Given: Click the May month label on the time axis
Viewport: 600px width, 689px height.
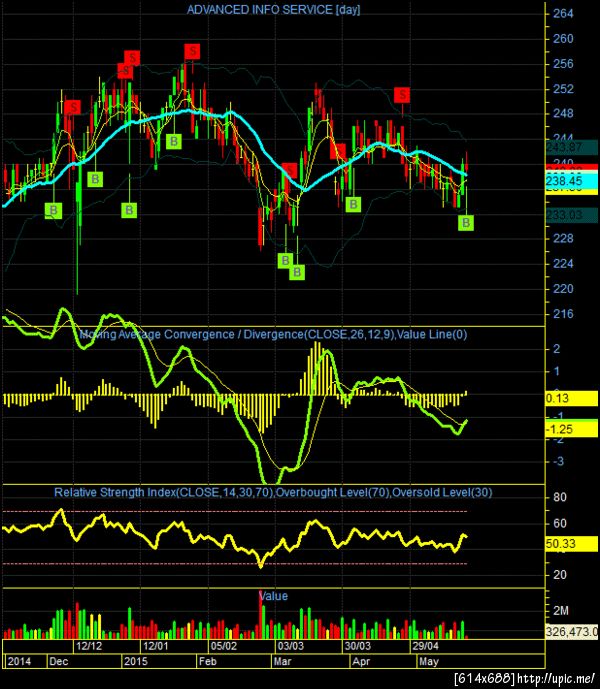Looking at the screenshot, I should pyautogui.click(x=429, y=661).
